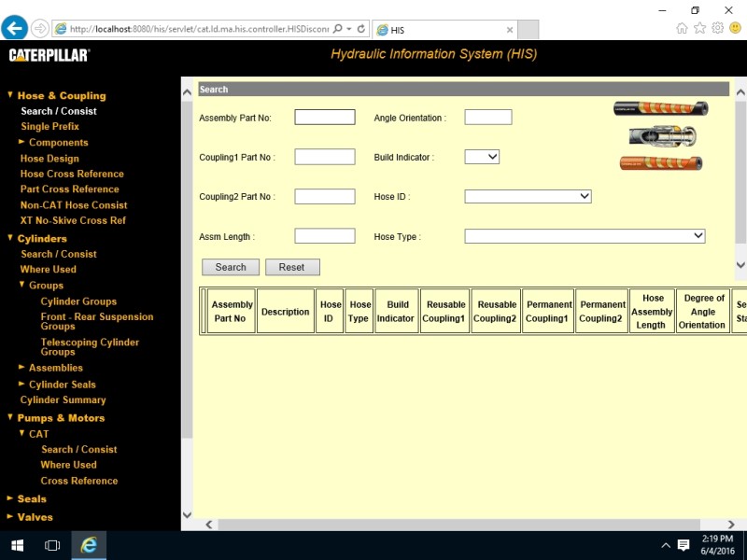The height and width of the screenshot is (560, 747).
Task: Open the Hose ID dropdown
Action: [x=528, y=196]
